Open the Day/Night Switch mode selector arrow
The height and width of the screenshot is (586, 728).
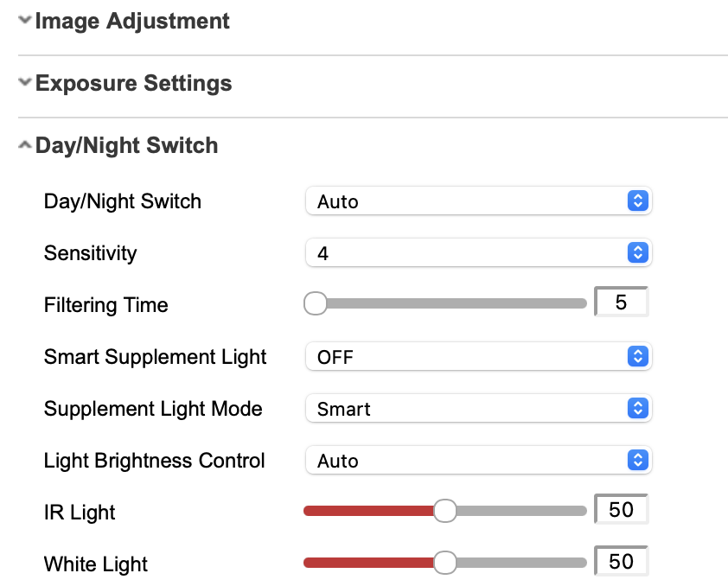click(636, 201)
